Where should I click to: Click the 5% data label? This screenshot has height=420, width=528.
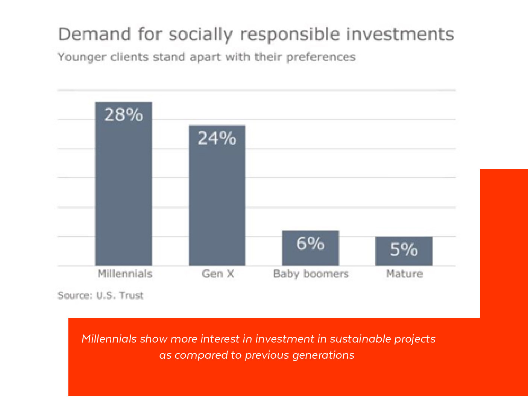click(x=404, y=249)
